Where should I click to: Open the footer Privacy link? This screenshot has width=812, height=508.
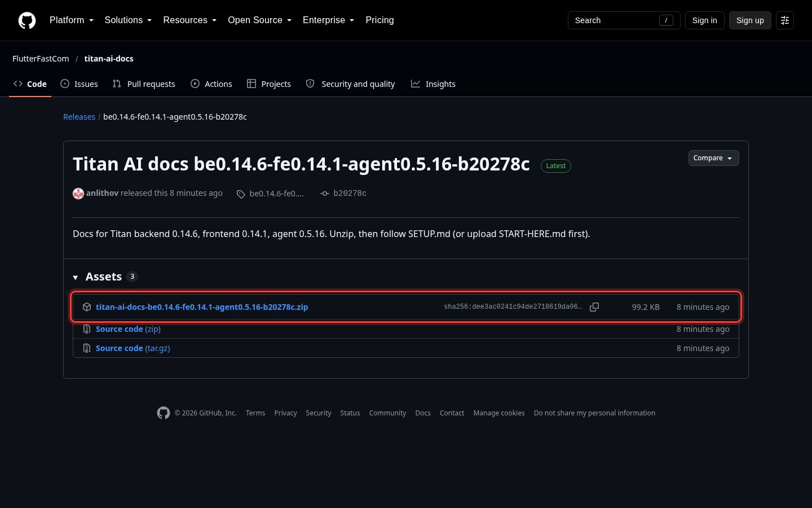pos(285,413)
